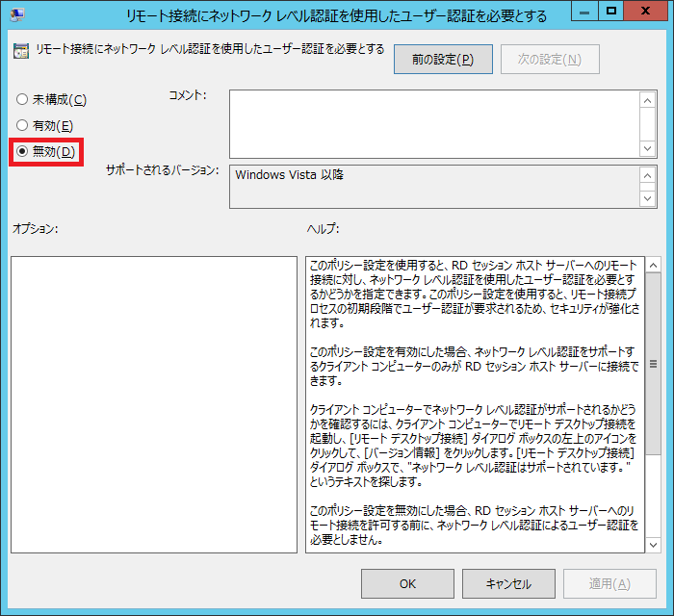Screen dimensions: 674x616
Task: Click the 次の設定(N) button
Action: [x=550, y=60]
